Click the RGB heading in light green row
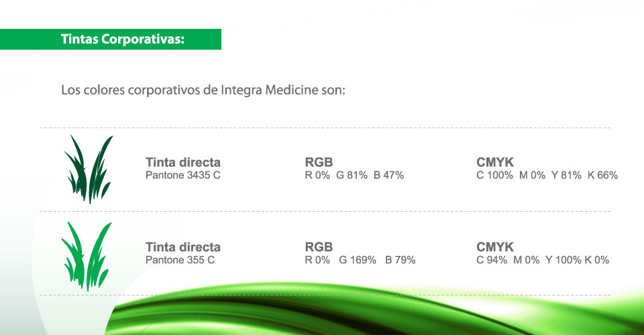 click(319, 247)
